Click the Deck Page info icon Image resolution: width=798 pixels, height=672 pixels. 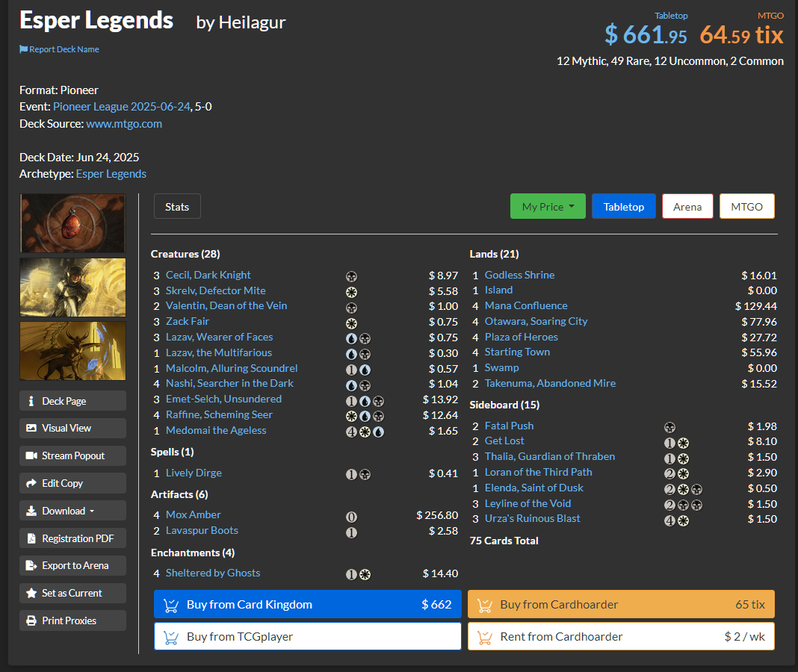click(31, 401)
